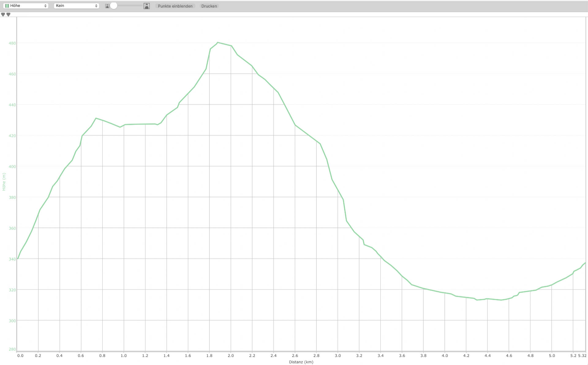Click the Höhe (m) axis title
Image resolution: width=588 pixels, height=365 pixels.
click(x=4, y=182)
